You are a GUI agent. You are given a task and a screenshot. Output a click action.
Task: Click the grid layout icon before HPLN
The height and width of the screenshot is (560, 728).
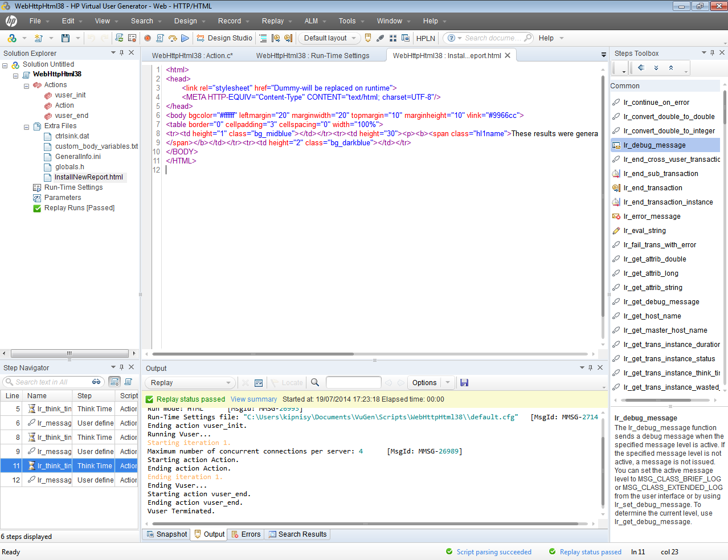pos(393,38)
